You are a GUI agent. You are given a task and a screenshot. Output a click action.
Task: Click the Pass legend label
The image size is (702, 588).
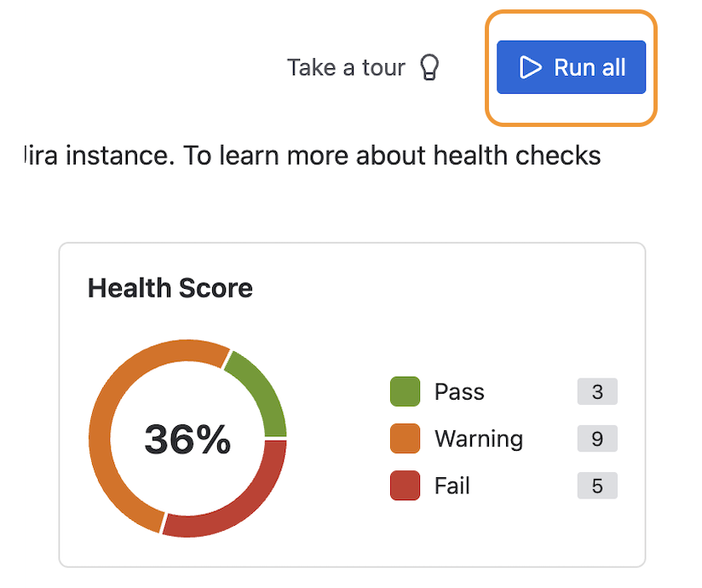point(459,392)
